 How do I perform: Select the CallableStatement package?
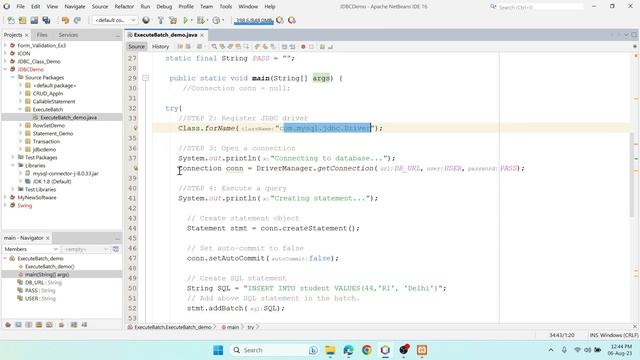coord(53,102)
